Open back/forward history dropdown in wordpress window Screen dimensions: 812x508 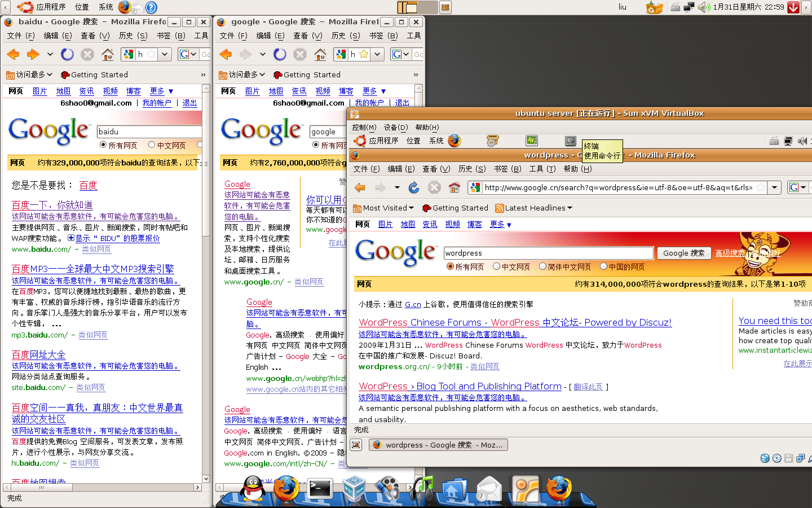(397, 187)
